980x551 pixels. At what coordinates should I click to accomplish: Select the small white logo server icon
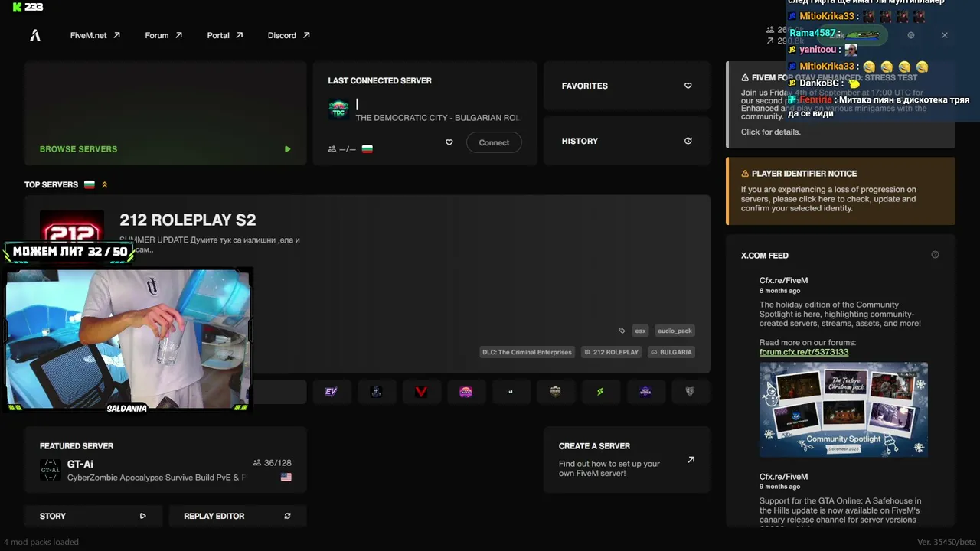[511, 392]
